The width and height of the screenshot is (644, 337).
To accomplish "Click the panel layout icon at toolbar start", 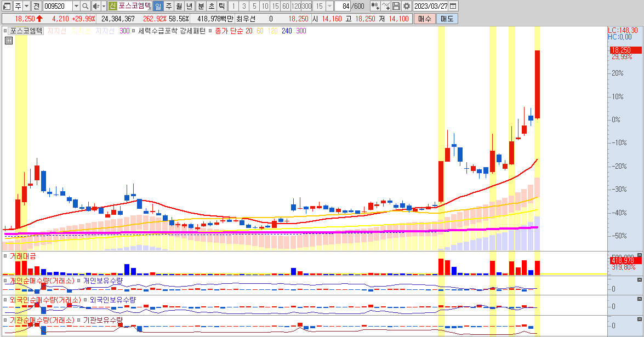I will 7,6.
